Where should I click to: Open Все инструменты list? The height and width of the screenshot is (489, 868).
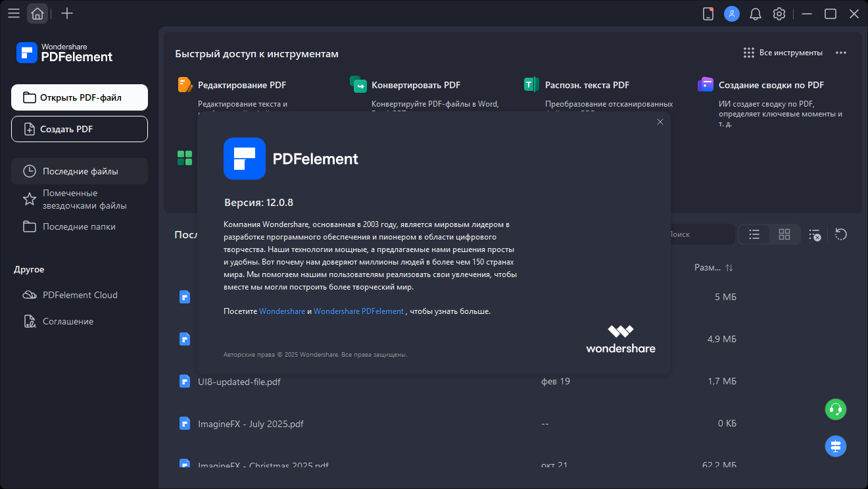[x=783, y=53]
